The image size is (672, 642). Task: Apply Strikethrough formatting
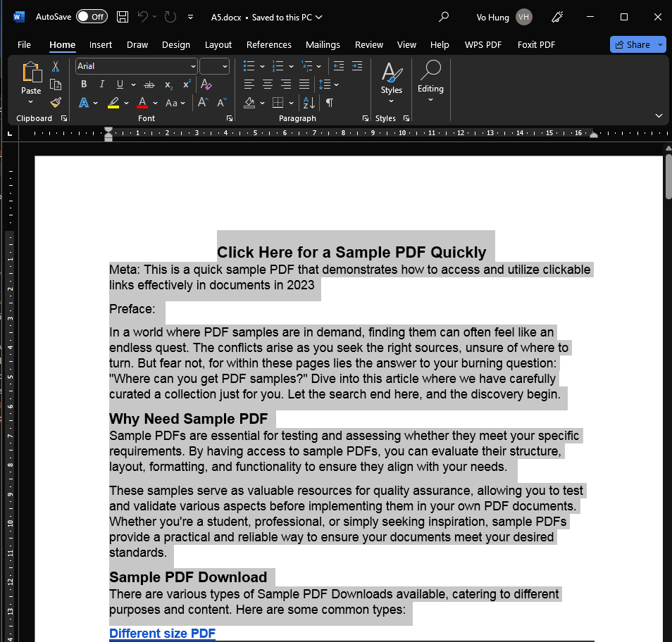click(x=149, y=84)
